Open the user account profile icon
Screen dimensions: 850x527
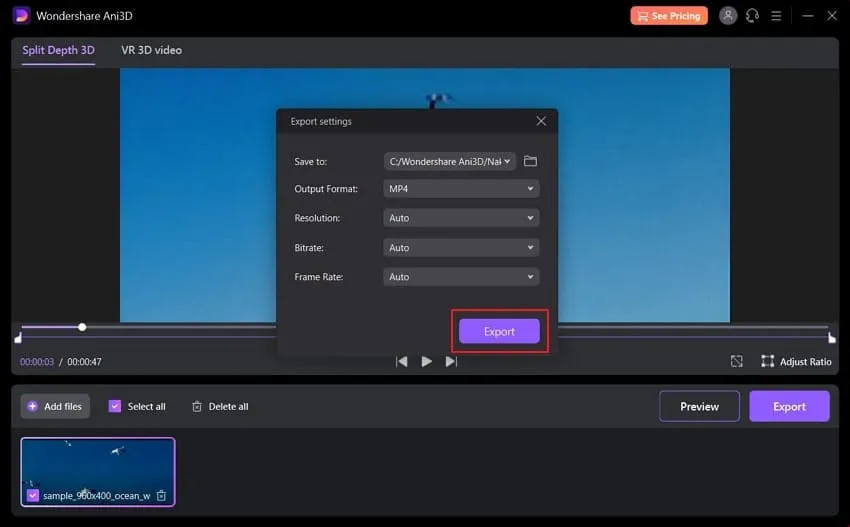click(x=728, y=16)
